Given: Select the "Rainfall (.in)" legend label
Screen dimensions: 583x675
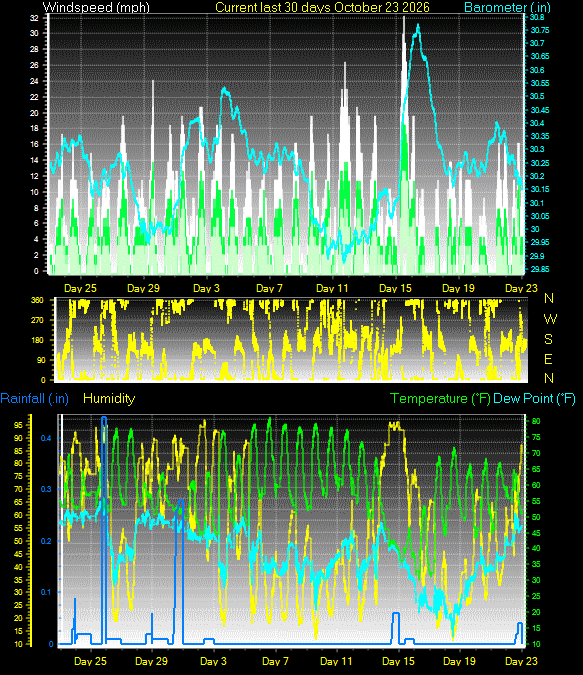Looking at the screenshot, I should 34,399.
